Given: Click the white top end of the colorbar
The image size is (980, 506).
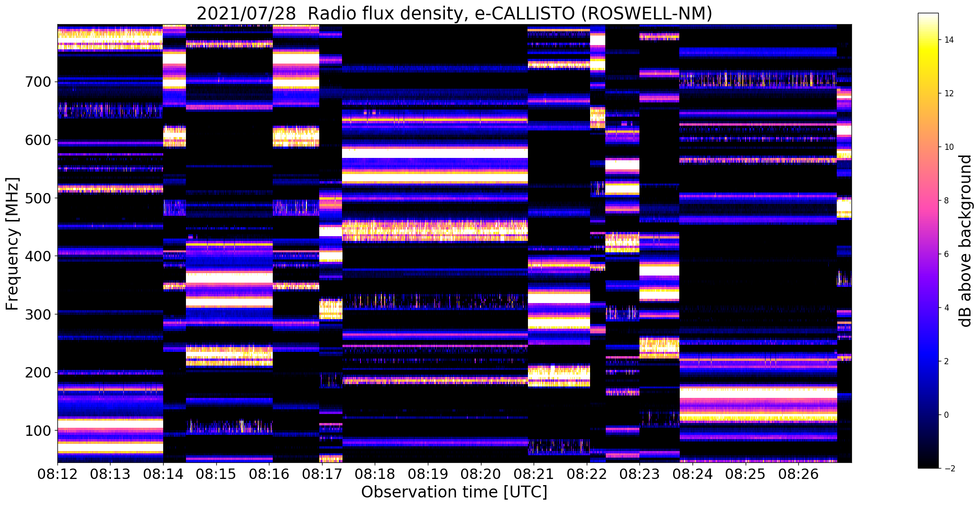Looking at the screenshot, I should pyautogui.click(x=928, y=17).
